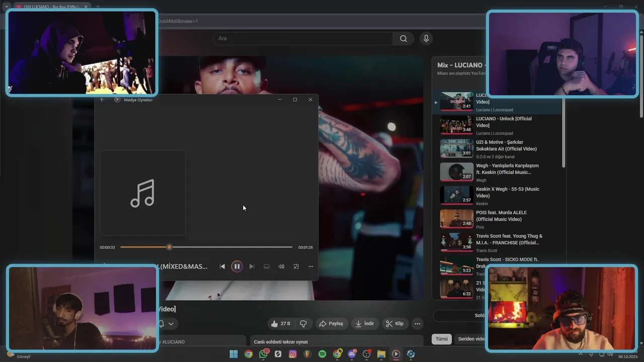Click Canlı sohbeti tekrar oynat

[x=281, y=342]
